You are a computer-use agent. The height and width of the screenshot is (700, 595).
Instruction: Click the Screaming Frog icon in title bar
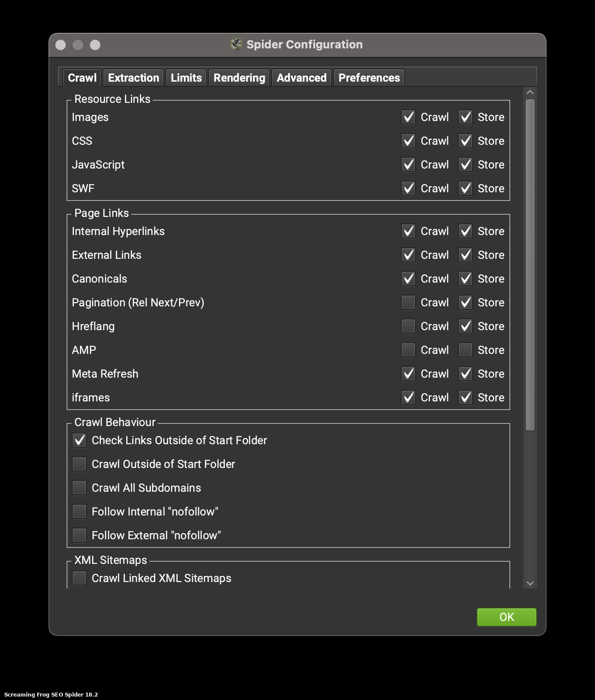236,44
